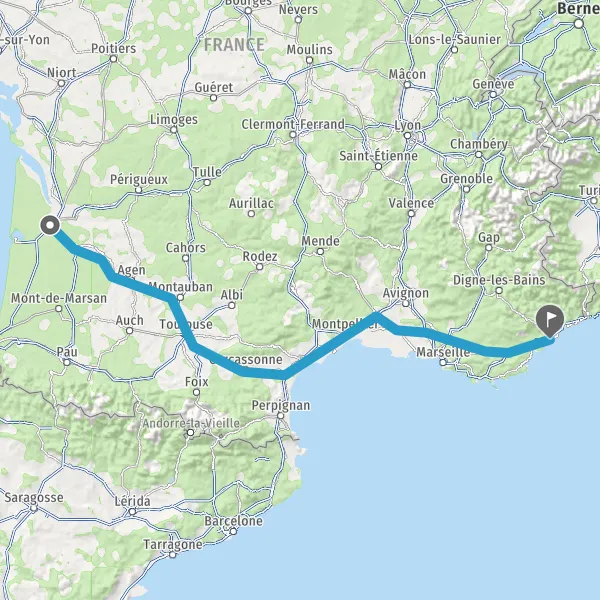600x600 pixels.
Task: Select the Tarragone city marker
Action: [x=173, y=555]
